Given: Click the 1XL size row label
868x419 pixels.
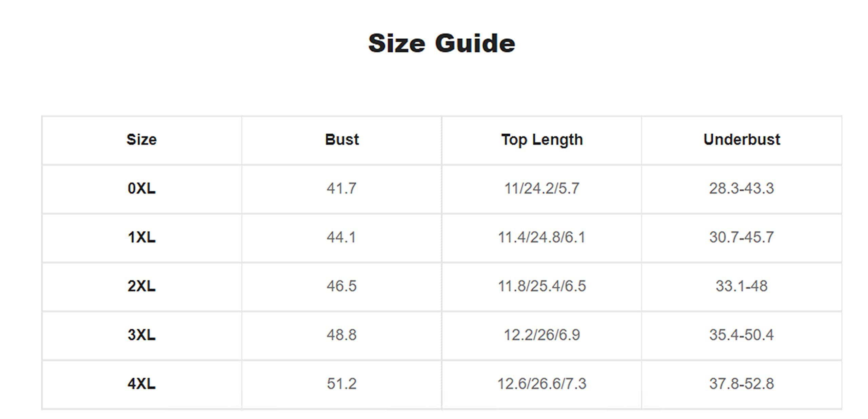Looking at the screenshot, I should tap(141, 237).
